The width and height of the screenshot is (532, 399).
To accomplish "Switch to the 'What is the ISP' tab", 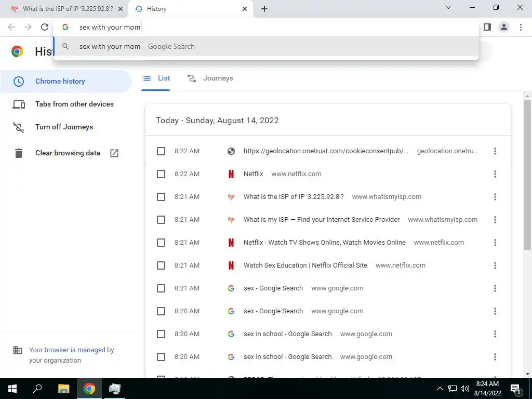I will (x=64, y=9).
